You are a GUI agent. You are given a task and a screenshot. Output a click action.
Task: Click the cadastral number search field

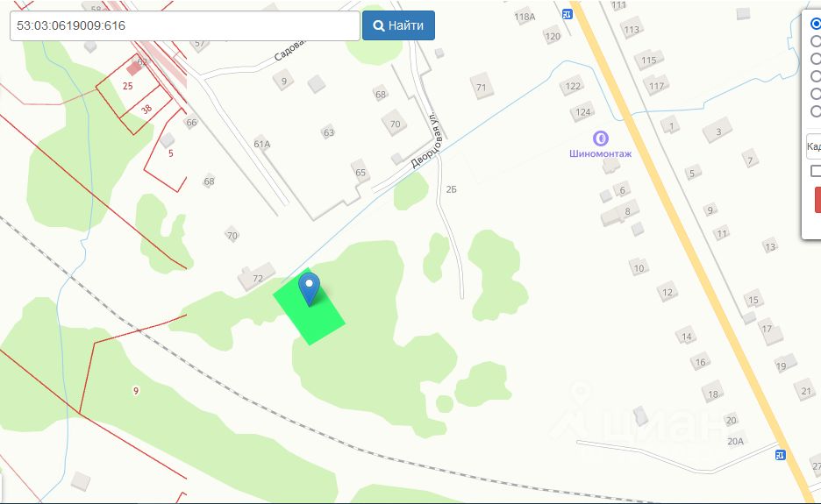pyautogui.click(x=185, y=25)
